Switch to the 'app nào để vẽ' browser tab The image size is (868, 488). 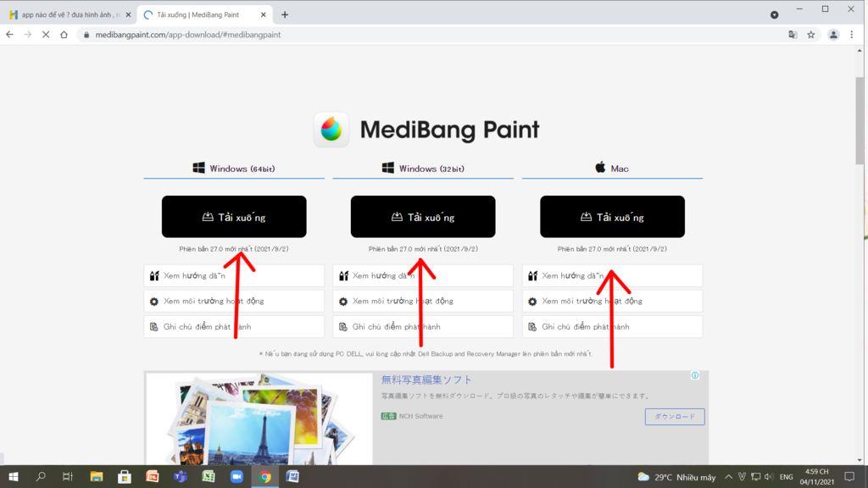68,15
